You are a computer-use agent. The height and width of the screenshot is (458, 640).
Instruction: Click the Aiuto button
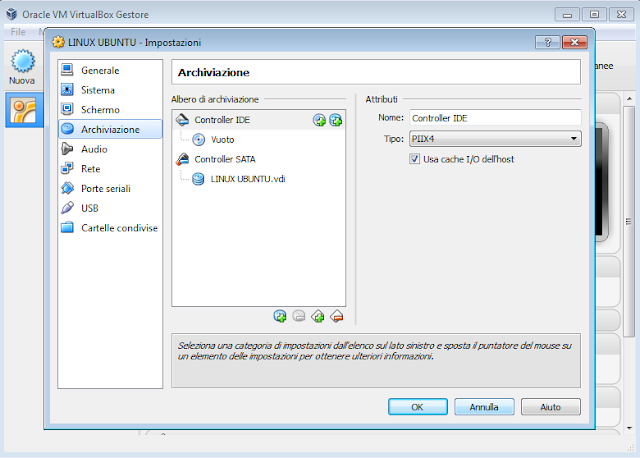(x=551, y=407)
